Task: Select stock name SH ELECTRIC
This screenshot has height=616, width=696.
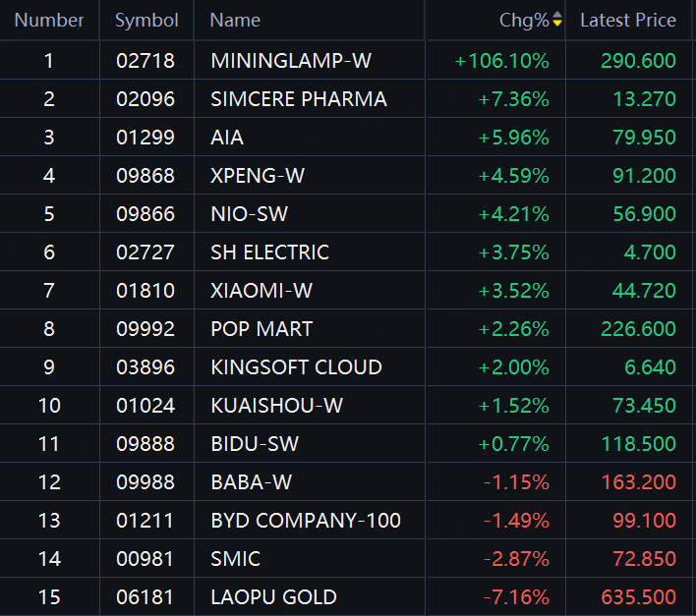Action: pyautogui.click(x=270, y=252)
